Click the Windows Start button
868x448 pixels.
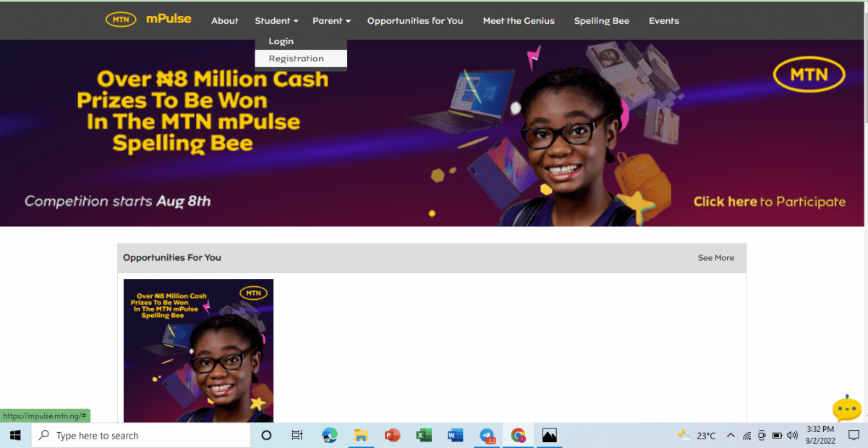[x=14, y=435]
